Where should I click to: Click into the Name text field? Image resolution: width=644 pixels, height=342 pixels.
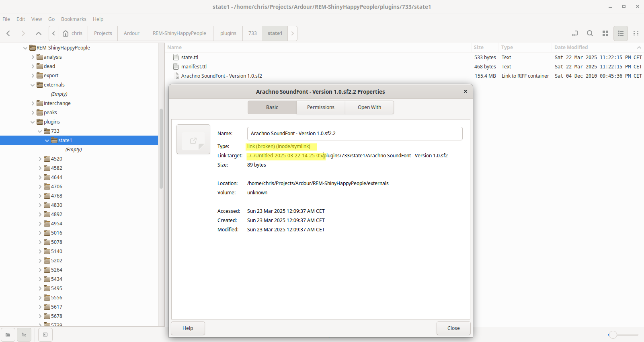355,134
